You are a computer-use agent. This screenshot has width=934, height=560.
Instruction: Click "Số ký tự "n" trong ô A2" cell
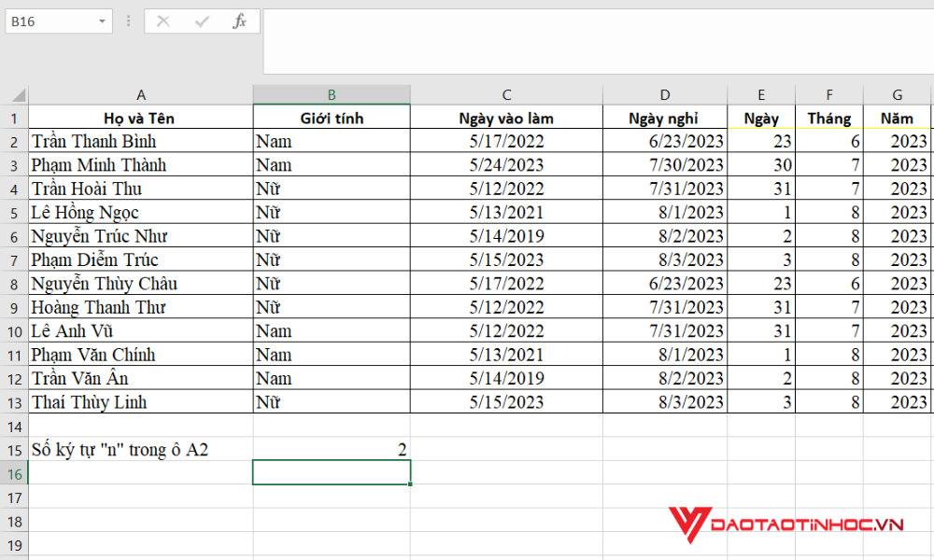click(141, 450)
